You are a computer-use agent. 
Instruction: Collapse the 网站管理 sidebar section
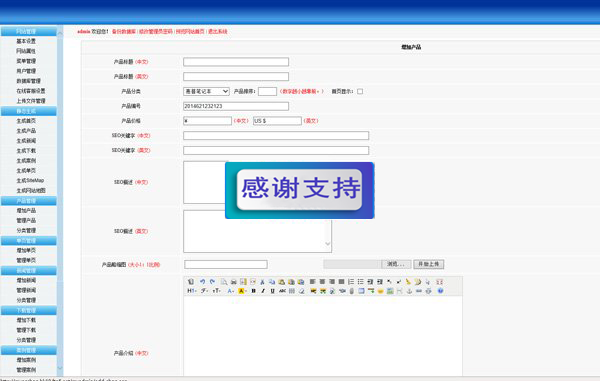click(x=29, y=31)
